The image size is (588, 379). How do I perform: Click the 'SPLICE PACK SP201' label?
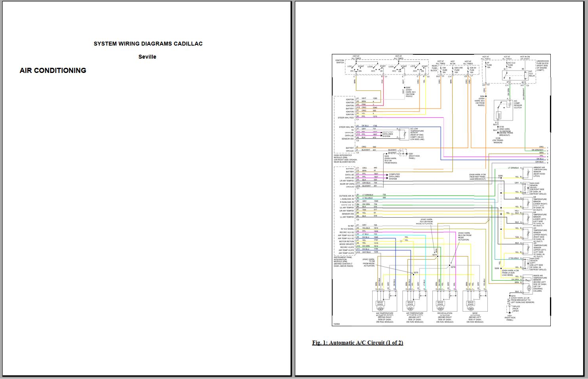point(516,308)
